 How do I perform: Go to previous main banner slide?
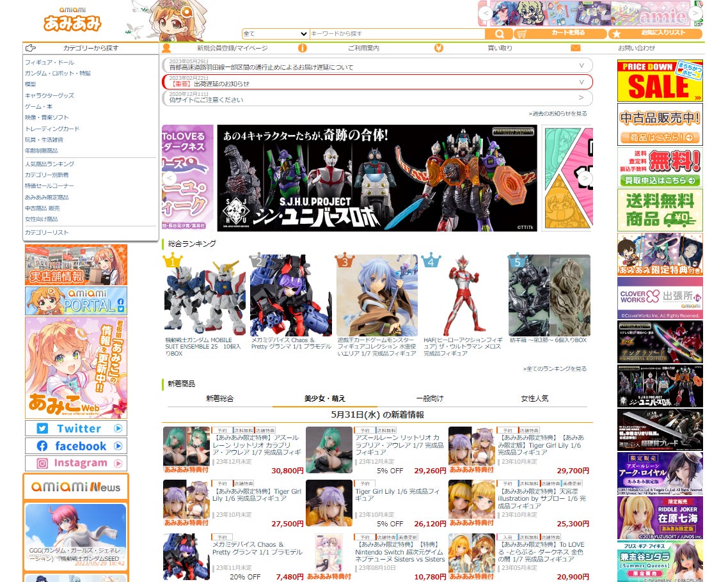point(170,178)
